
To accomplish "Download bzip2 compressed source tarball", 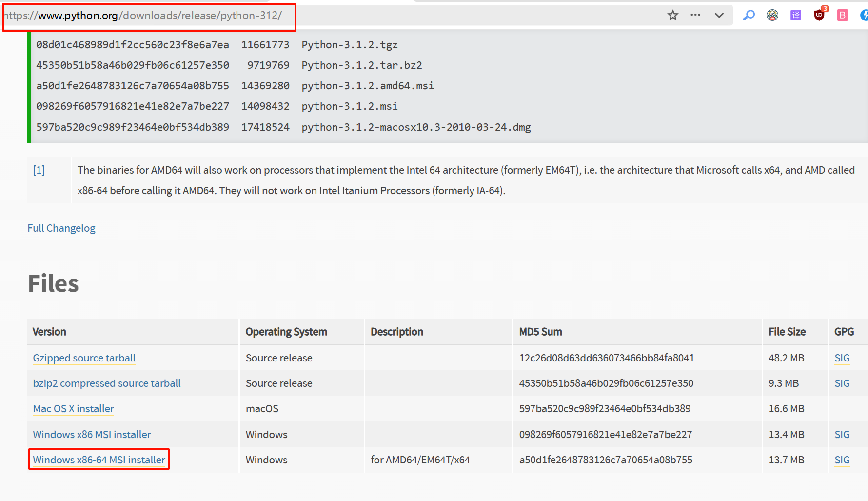I will pyautogui.click(x=107, y=383).
